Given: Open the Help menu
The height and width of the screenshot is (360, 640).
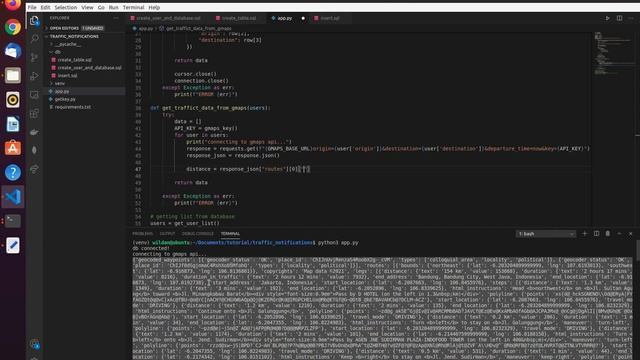Looking at the screenshot, I should point(154,7).
